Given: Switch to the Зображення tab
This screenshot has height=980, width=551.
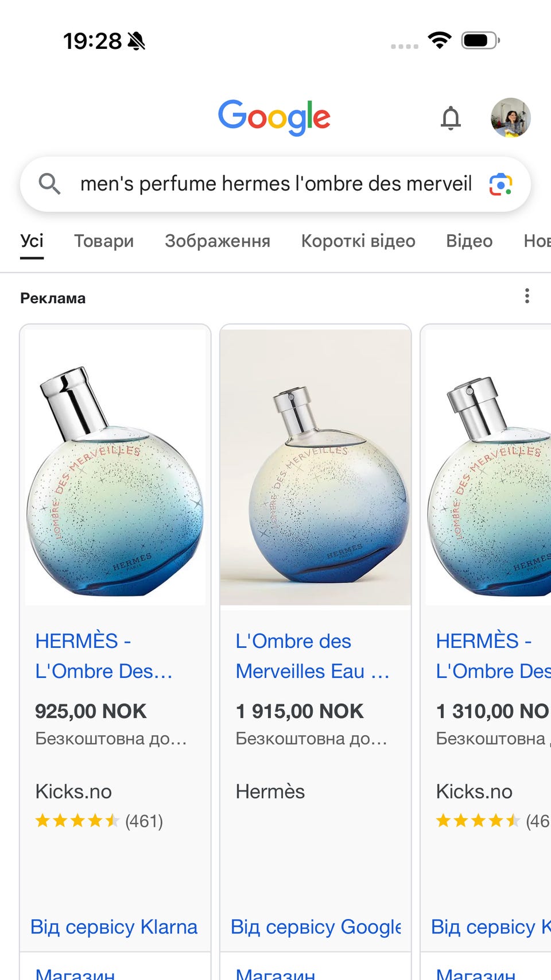Looking at the screenshot, I should 218,241.
